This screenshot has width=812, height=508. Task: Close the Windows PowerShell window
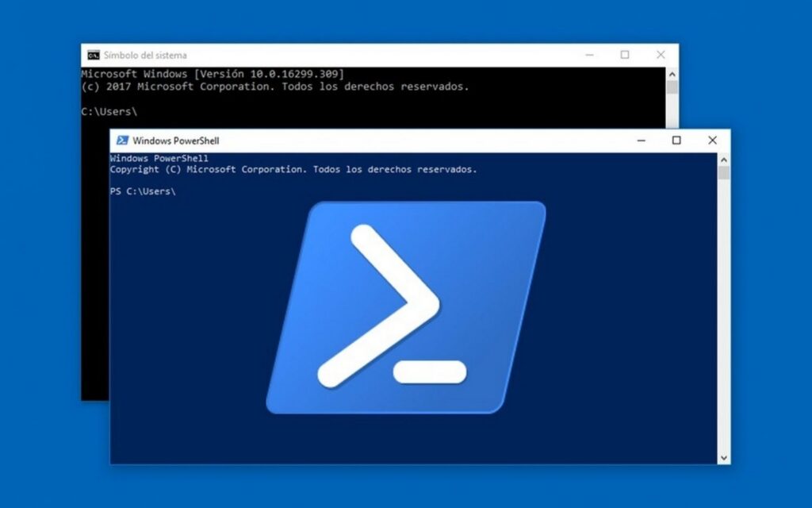(712, 140)
